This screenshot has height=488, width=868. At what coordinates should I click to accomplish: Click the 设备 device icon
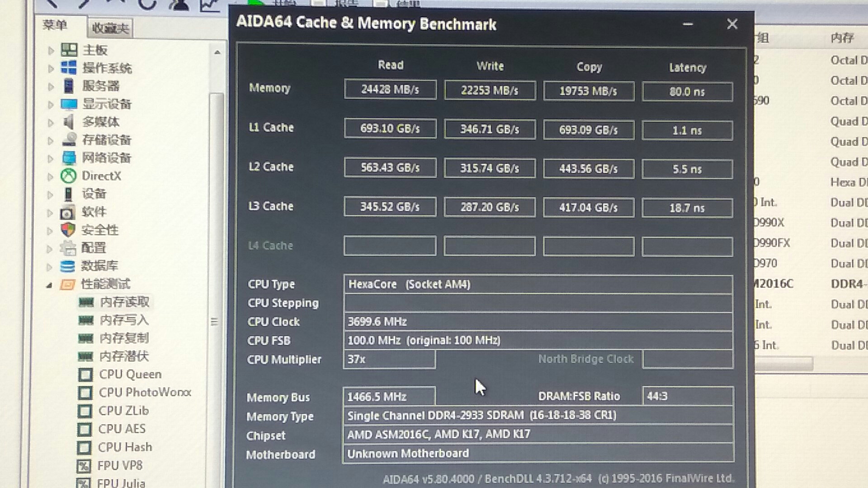[x=68, y=194]
